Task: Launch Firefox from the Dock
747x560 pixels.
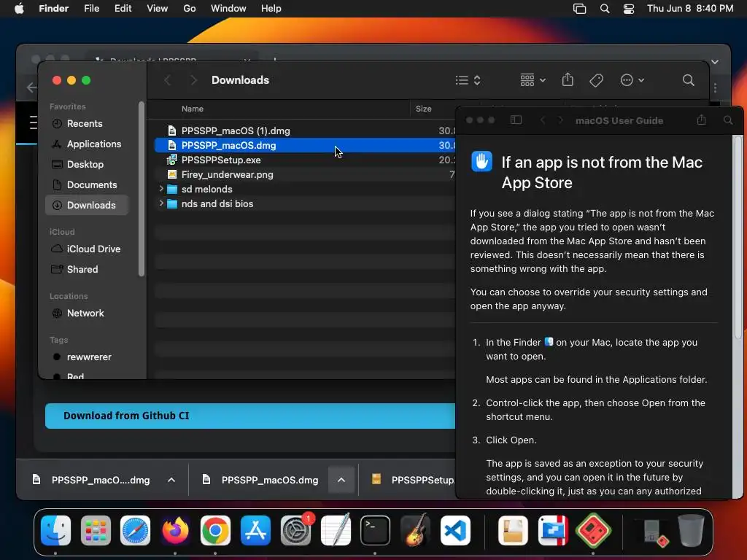Action: [x=175, y=530]
